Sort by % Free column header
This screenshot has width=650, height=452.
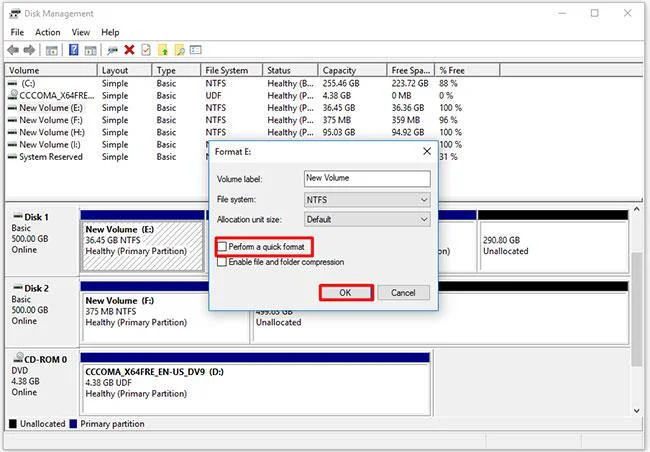tap(467, 70)
